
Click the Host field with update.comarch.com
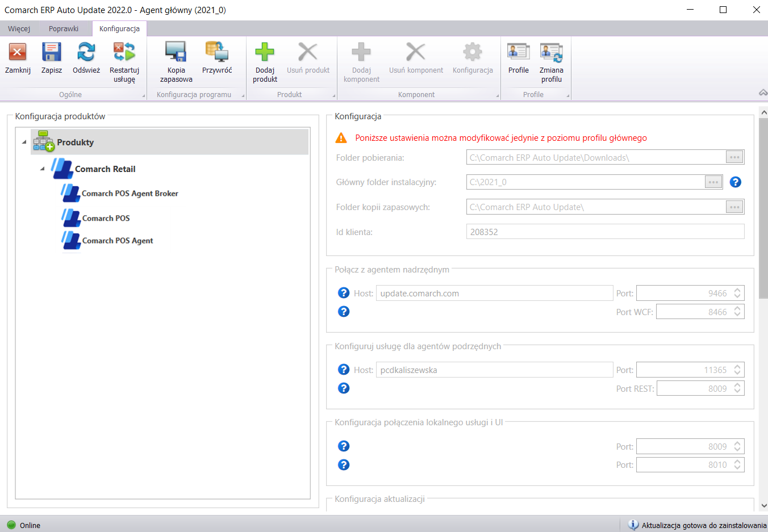[495, 293]
